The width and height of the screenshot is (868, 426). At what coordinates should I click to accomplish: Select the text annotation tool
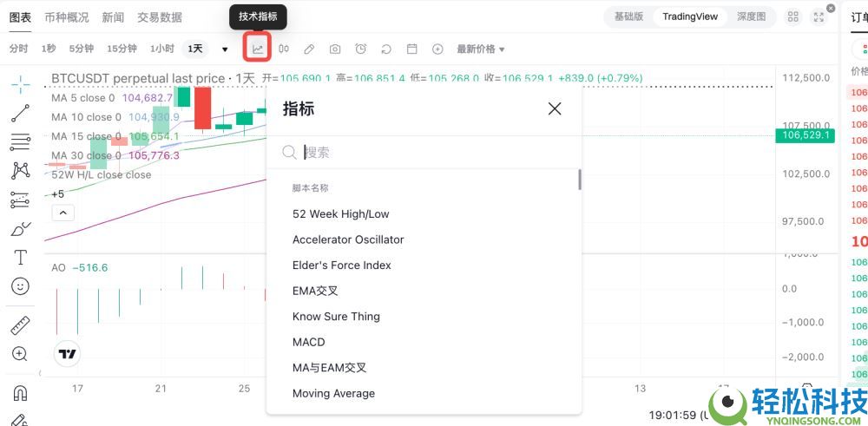click(x=21, y=258)
